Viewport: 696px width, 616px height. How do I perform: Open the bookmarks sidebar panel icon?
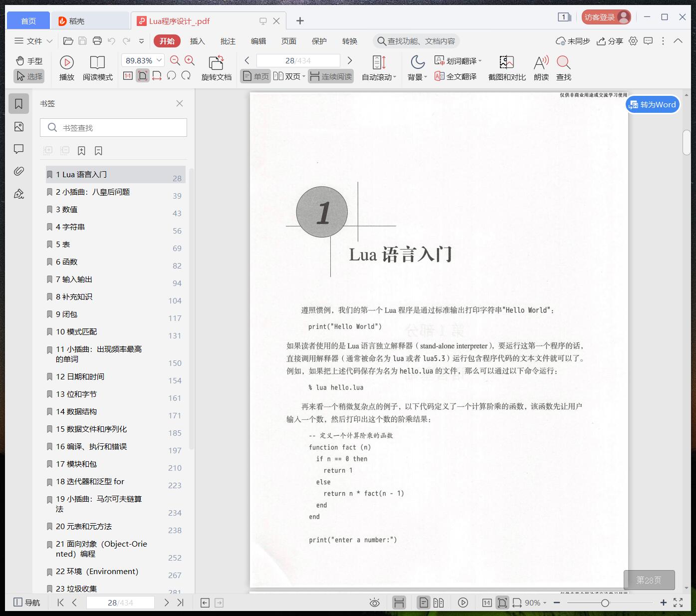tap(19, 104)
